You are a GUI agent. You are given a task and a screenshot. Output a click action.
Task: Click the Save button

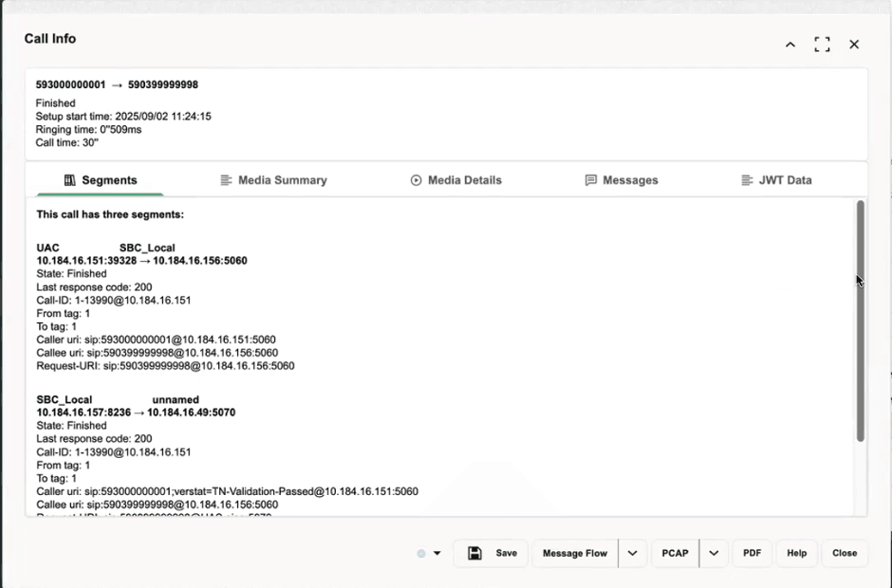tap(491, 553)
